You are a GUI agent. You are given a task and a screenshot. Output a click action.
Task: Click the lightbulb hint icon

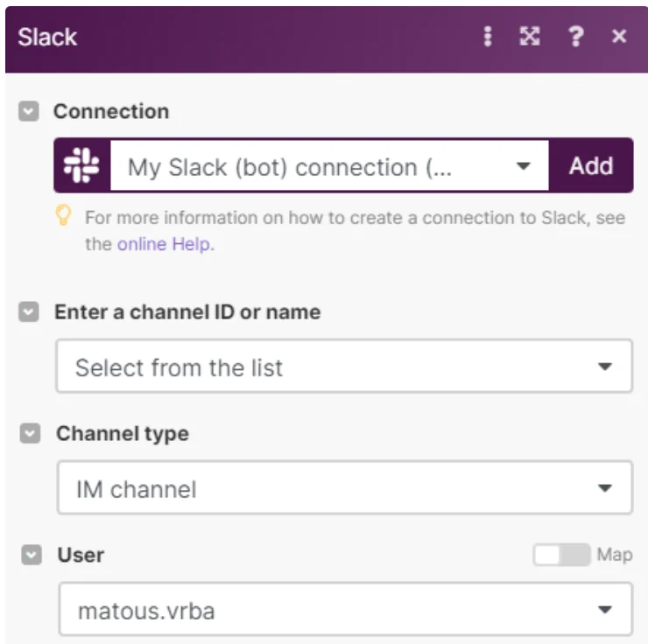(63, 215)
